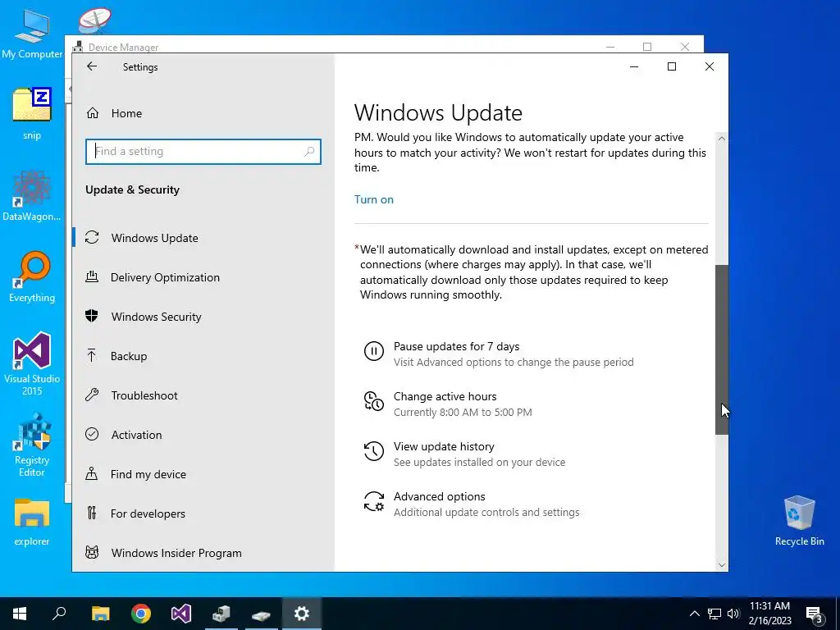Click the shield icon for Windows Security
The width and height of the screenshot is (840, 630).
click(92, 316)
